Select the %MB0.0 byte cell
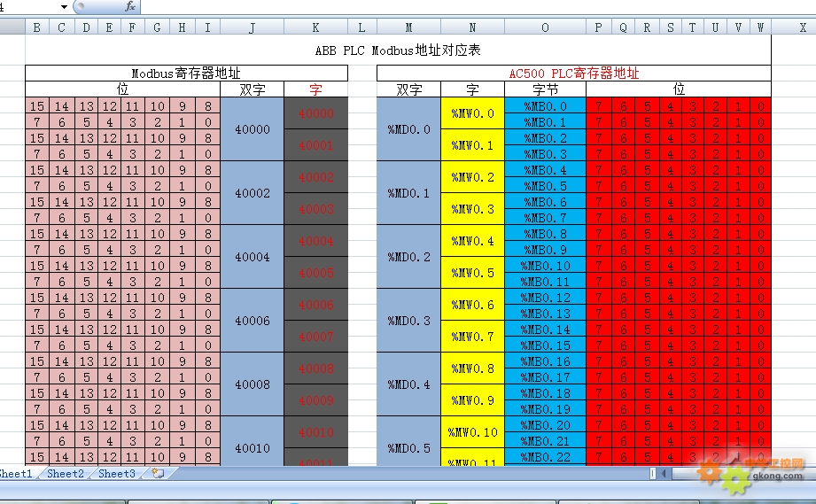816x504 pixels. (x=545, y=106)
